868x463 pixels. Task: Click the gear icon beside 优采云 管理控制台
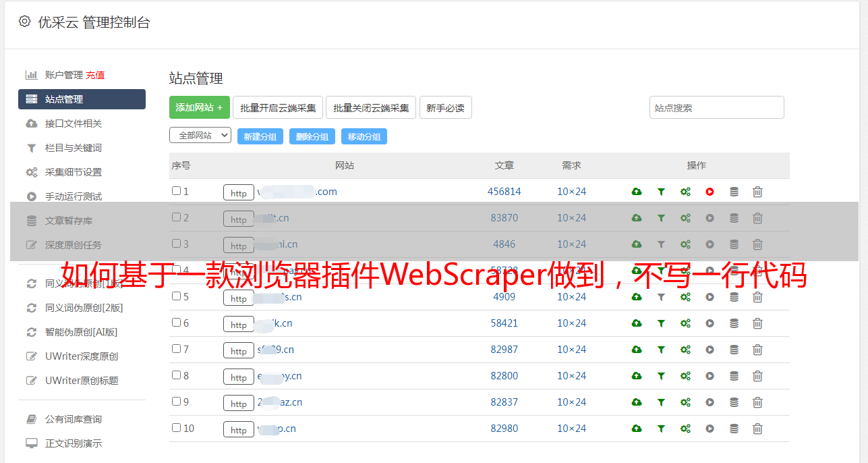coord(25,22)
